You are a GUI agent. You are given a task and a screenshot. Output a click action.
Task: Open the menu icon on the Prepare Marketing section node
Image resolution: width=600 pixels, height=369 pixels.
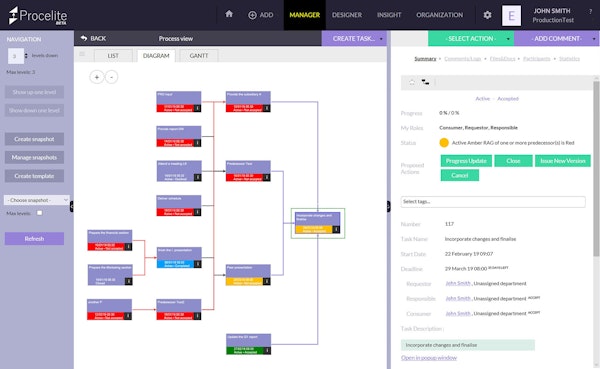(129, 281)
